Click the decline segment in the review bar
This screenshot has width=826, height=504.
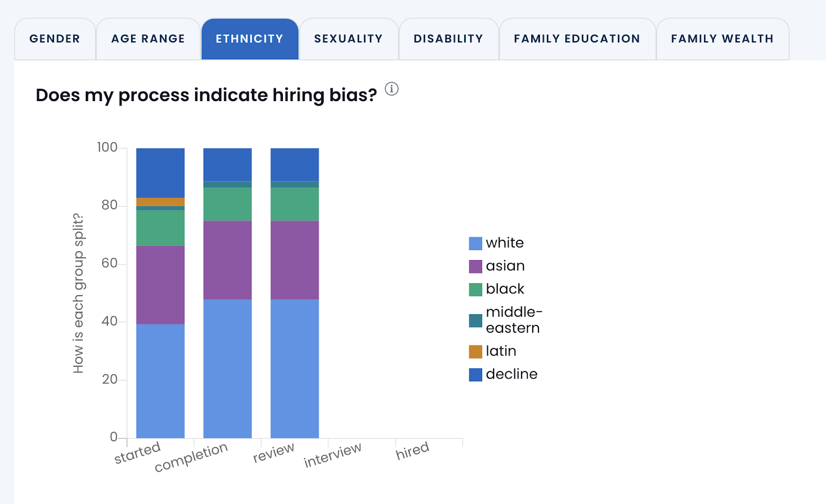click(x=294, y=165)
